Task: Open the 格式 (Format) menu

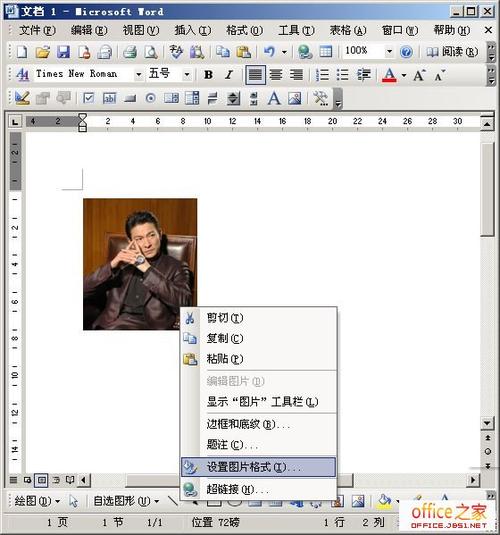Action: point(244,30)
